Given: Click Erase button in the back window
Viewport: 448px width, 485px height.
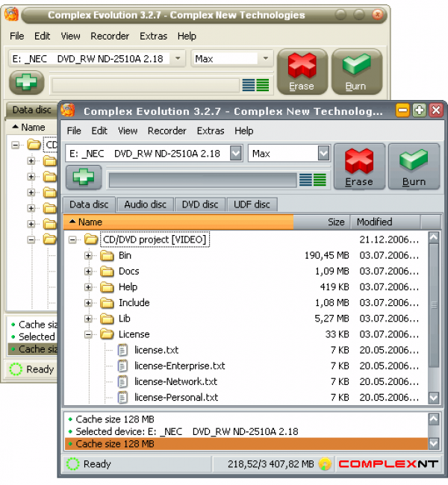Looking at the screenshot, I should 302,72.
